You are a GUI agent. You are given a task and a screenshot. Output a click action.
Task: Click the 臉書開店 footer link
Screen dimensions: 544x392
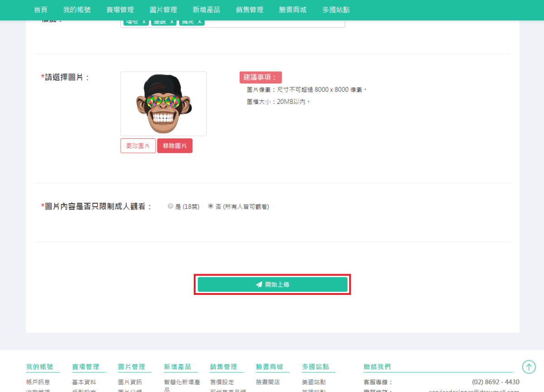coord(268,382)
